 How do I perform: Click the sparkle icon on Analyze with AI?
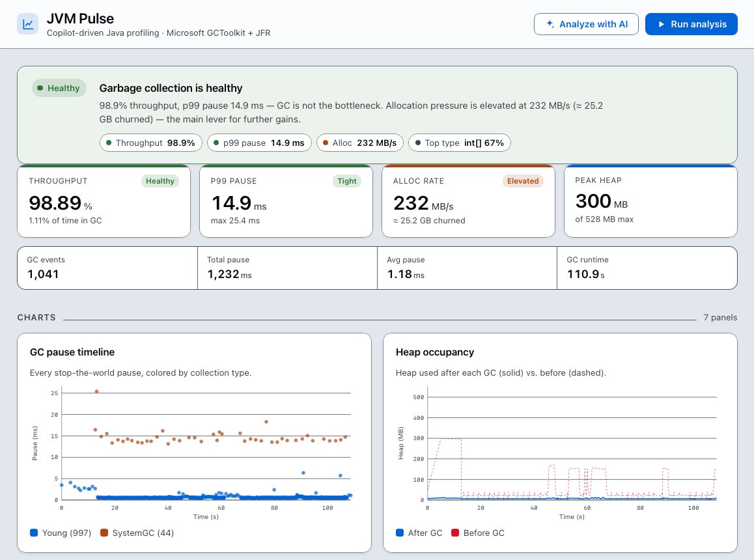pos(550,23)
